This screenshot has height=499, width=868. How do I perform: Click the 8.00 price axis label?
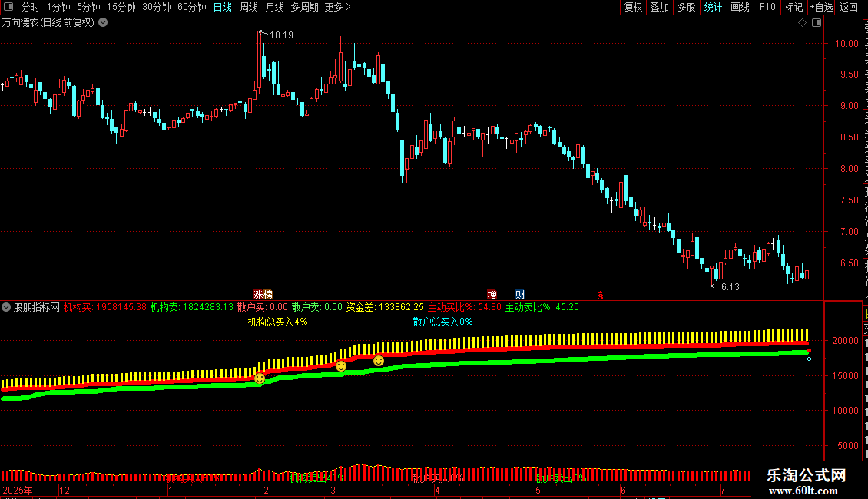[849, 169]
